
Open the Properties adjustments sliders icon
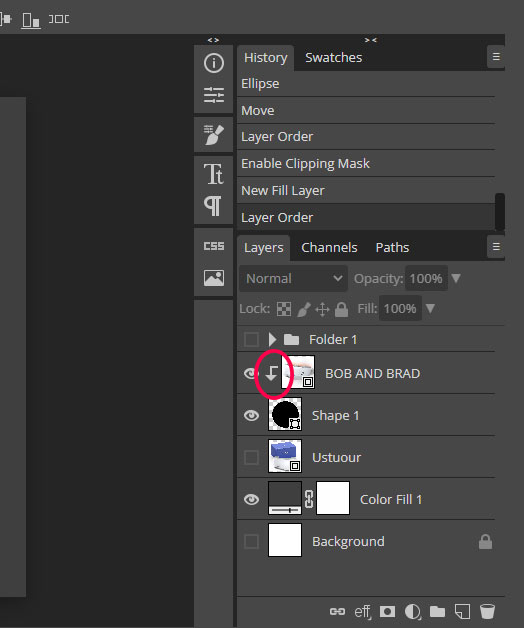click(214, 95)
